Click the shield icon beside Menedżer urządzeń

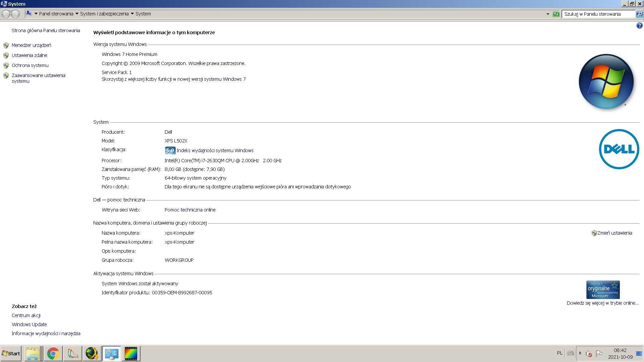pyautogui.click(x=6, y=45)
